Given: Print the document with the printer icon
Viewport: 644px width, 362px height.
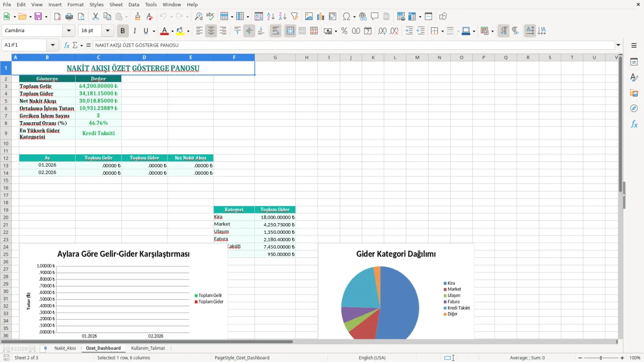Looking at the screenshot, I should [69, 17].
